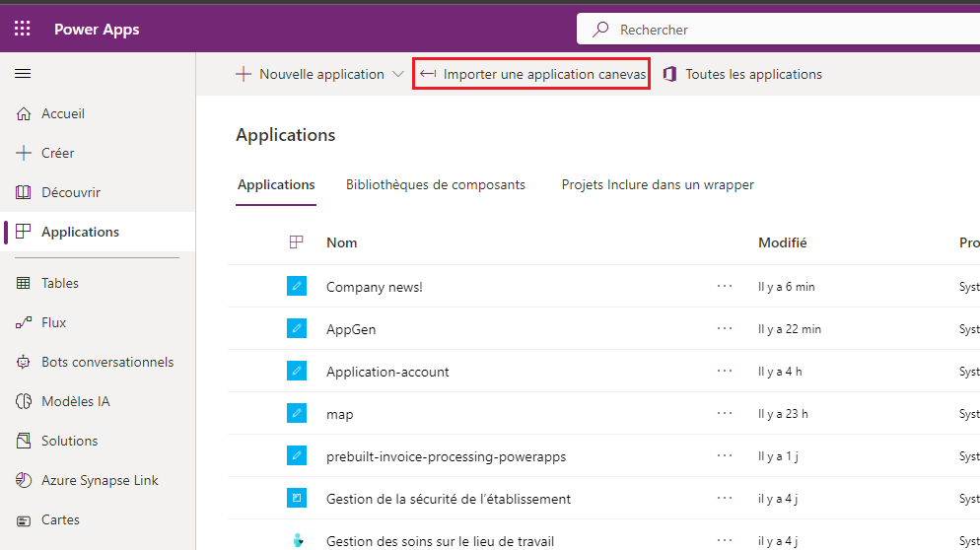
Task: Sort by the Modifié column header
Action: [783, 242]
